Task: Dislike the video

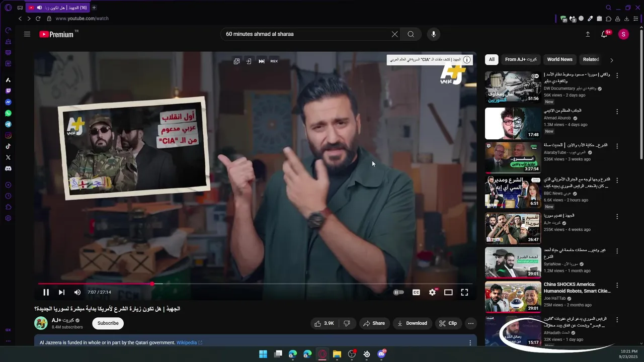Action: pyautogui.click(x=347, y=323)
